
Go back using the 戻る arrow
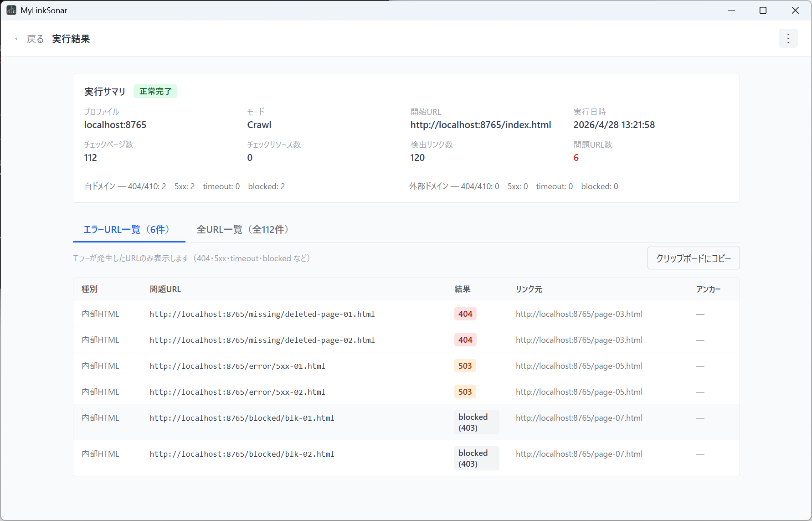(x=29, y=39)
